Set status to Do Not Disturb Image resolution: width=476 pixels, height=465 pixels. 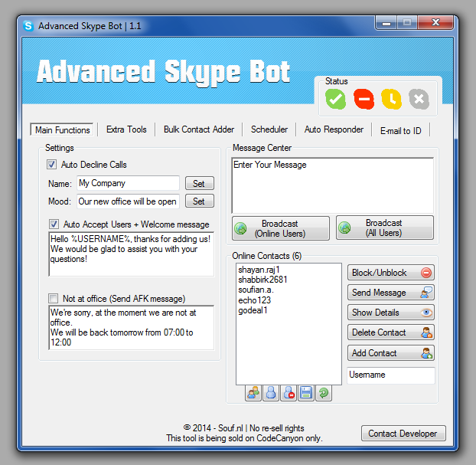pyautogui.click(x=364, y=99)
